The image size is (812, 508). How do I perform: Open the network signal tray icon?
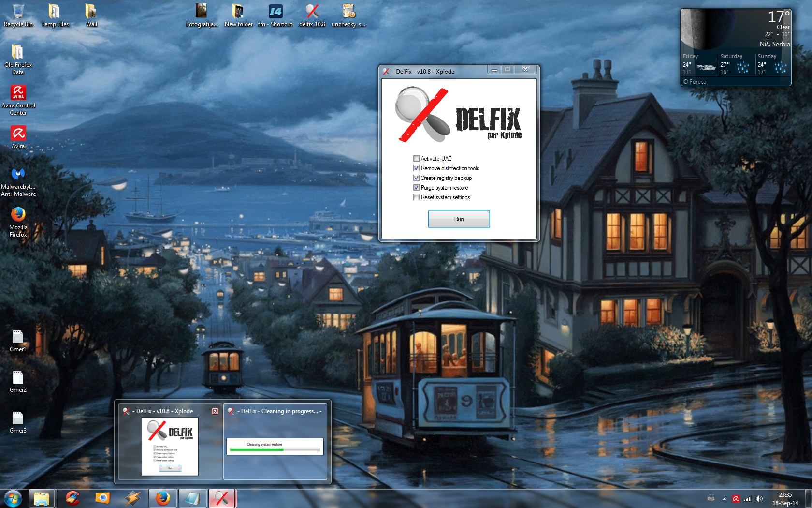pyautogui.click(x=748, y=499)
